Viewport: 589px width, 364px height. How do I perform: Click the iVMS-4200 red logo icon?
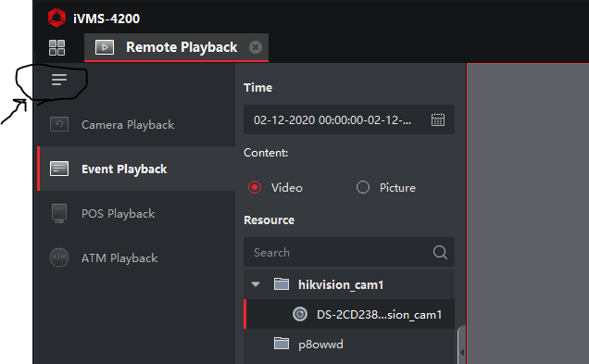56,18
